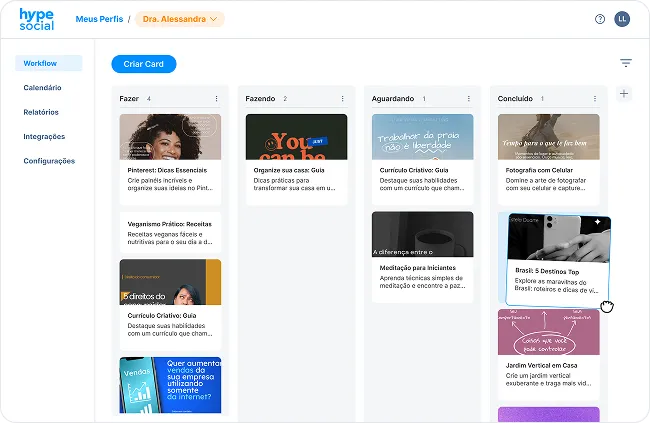The height and width of the screenshot is (423, 650).
Task: Open the Trabalhar da praia card image
Action: [x=422, y=137]
